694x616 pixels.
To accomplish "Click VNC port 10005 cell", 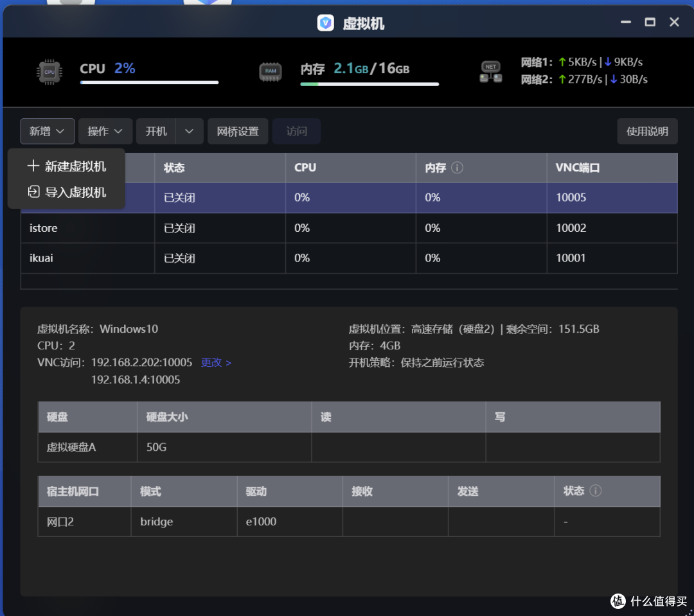I will (612, 197).
